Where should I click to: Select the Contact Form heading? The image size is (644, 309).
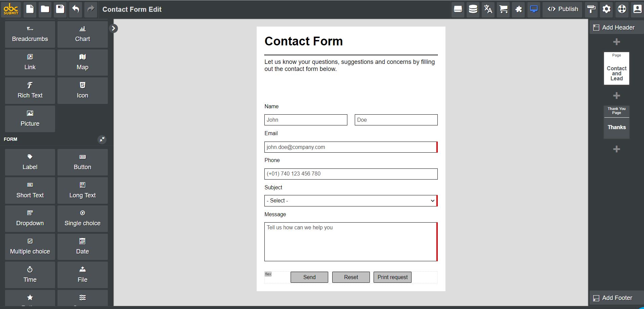click(x=304, y=41)
